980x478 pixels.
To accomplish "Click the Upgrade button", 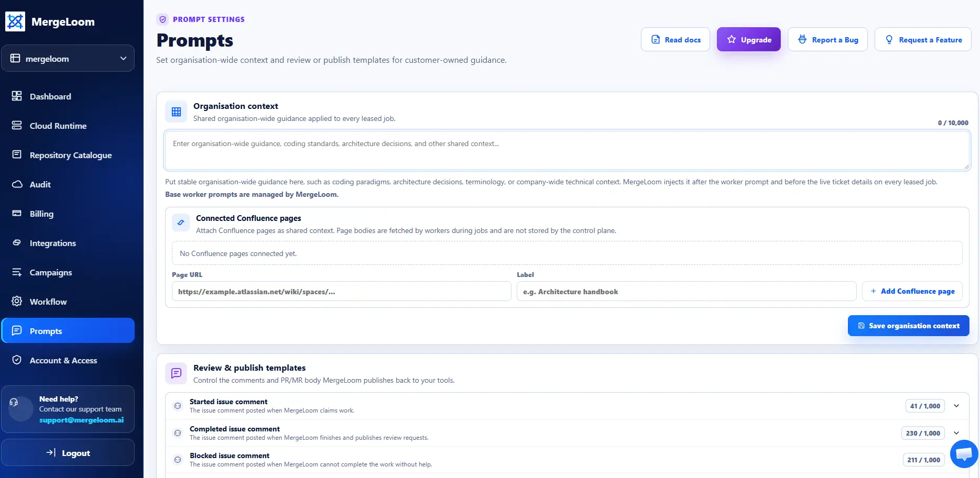I will click(748, 39).
